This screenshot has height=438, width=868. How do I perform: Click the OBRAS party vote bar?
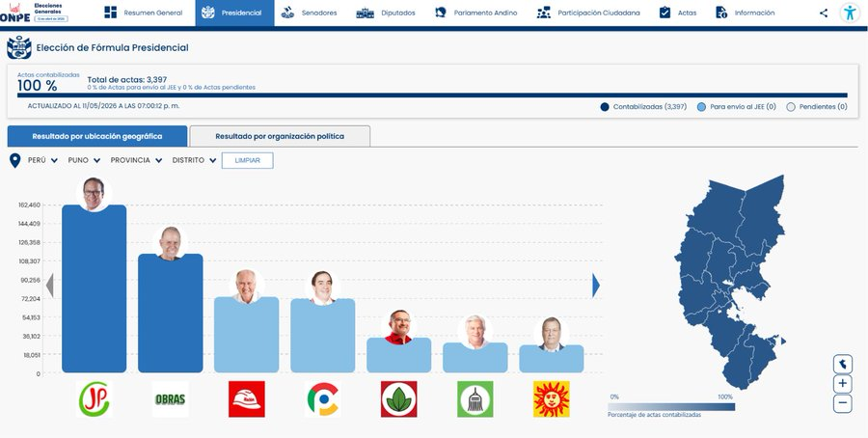point(171,313)
